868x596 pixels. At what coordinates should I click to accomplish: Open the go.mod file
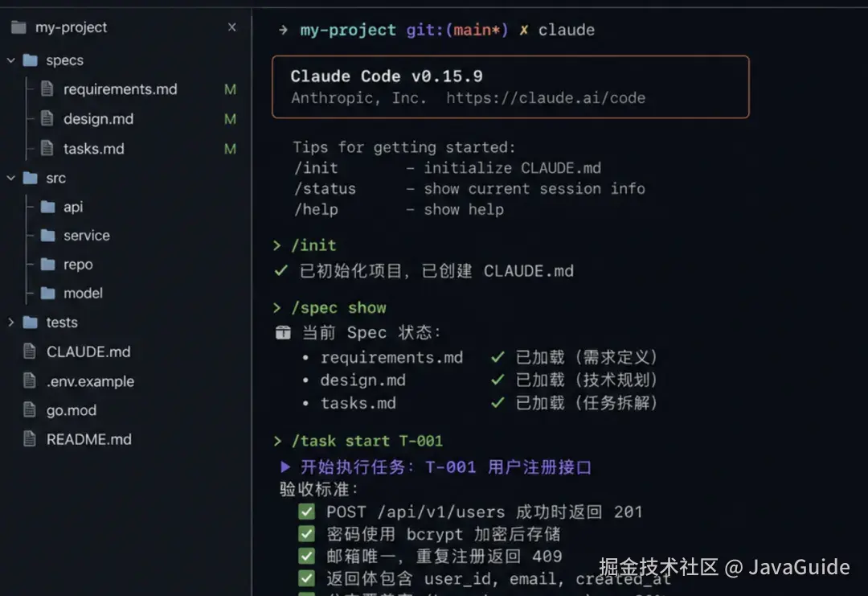pyautogui.click(x=72, y=410)
